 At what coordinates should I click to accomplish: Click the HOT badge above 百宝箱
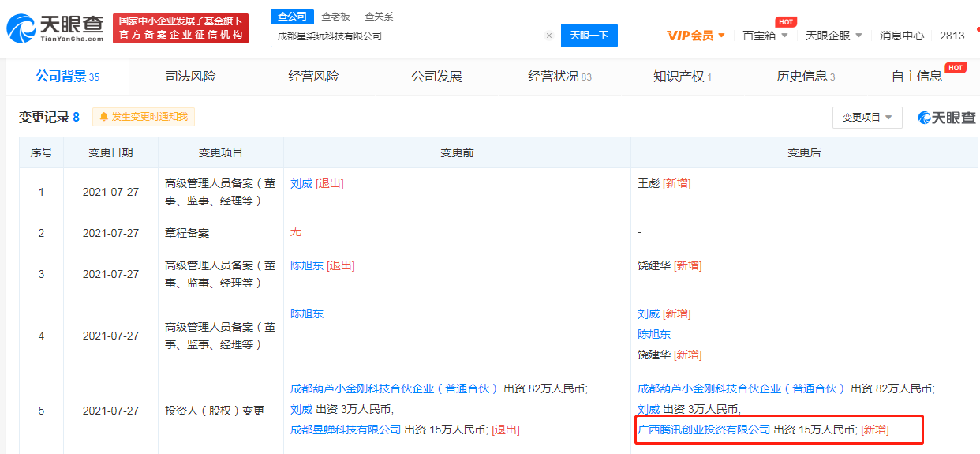(785, 21)
